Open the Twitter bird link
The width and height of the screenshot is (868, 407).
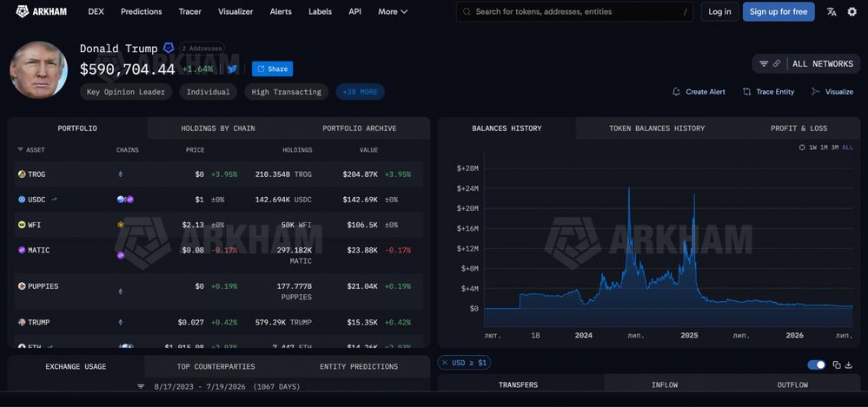tap(233, 69)
